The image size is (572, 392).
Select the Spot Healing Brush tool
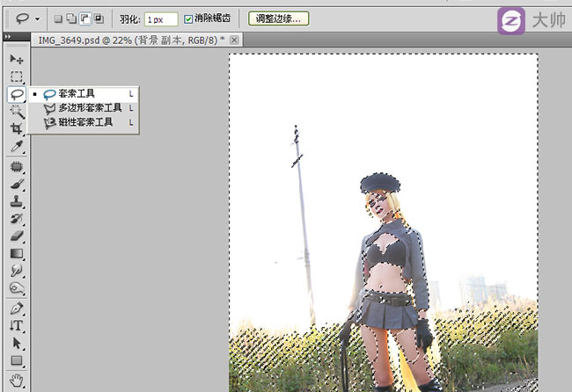[x=17, y=167]
